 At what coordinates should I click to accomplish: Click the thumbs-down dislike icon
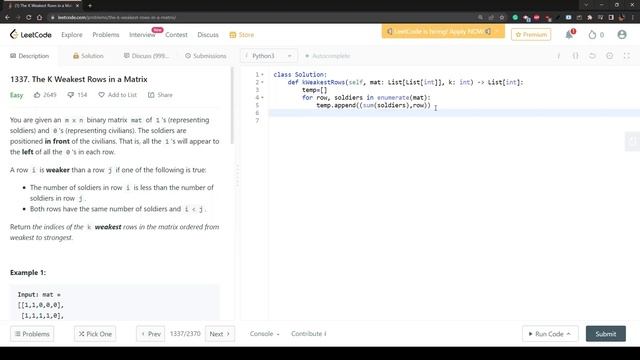coord(71,95)
